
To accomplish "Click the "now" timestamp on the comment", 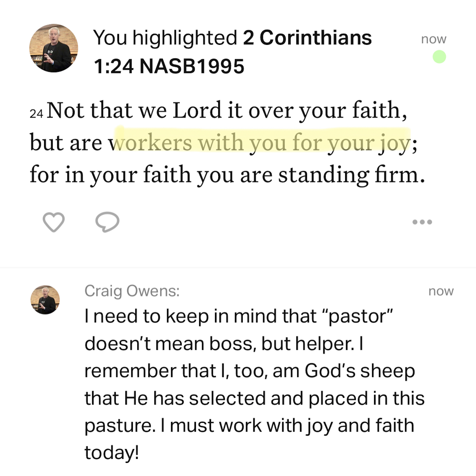I will tap(441, 291).
